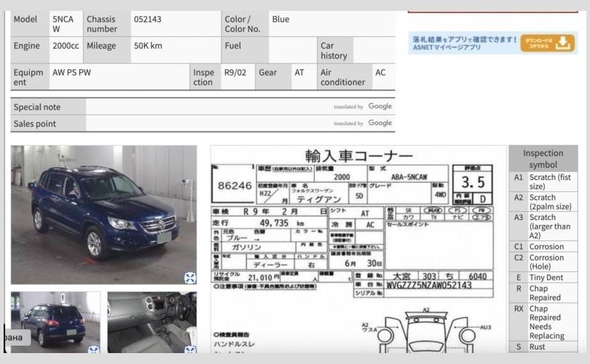
Task: Open the ASNET app banner text
Action: (464, 43)
